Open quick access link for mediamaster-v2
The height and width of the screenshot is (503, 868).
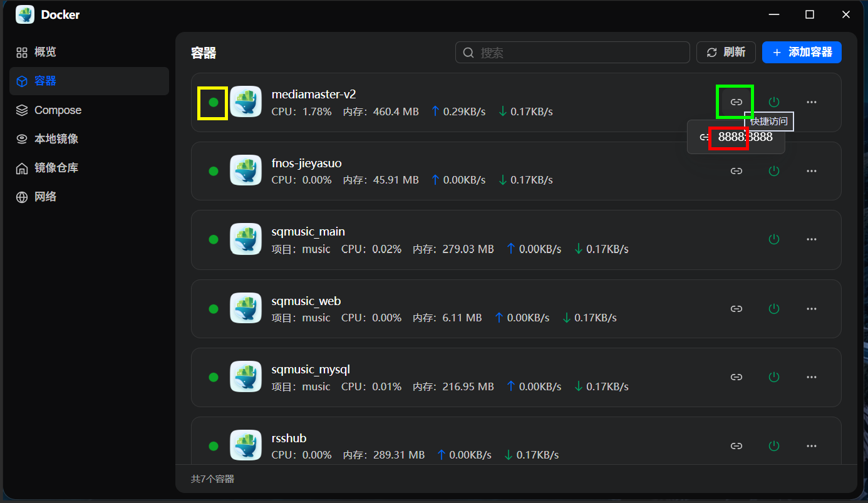click(736, 101)
